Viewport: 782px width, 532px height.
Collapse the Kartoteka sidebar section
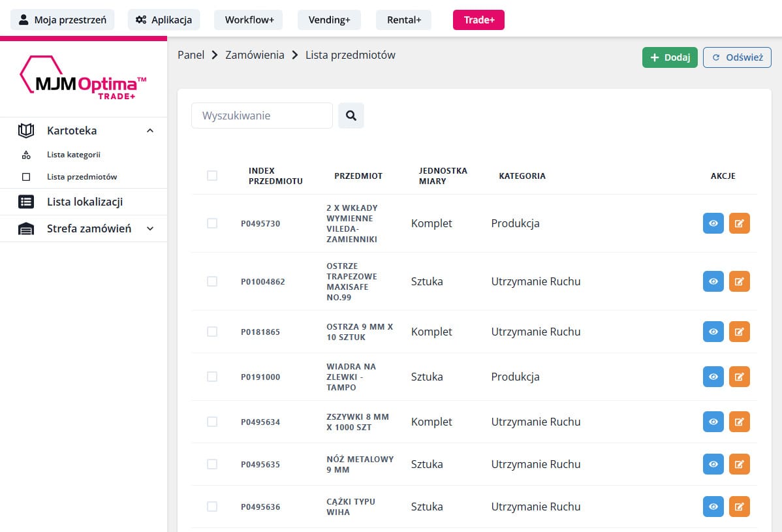(150, 131)
